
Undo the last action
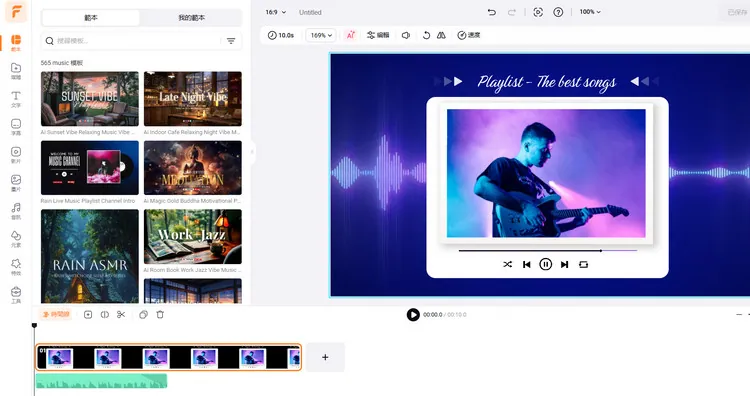click(492, 12)
